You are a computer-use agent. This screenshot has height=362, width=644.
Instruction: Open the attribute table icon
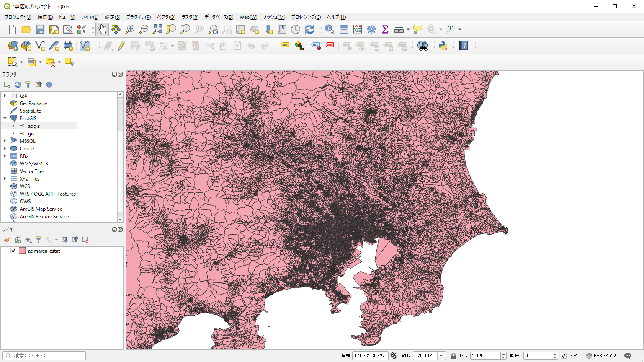point(344,29)
